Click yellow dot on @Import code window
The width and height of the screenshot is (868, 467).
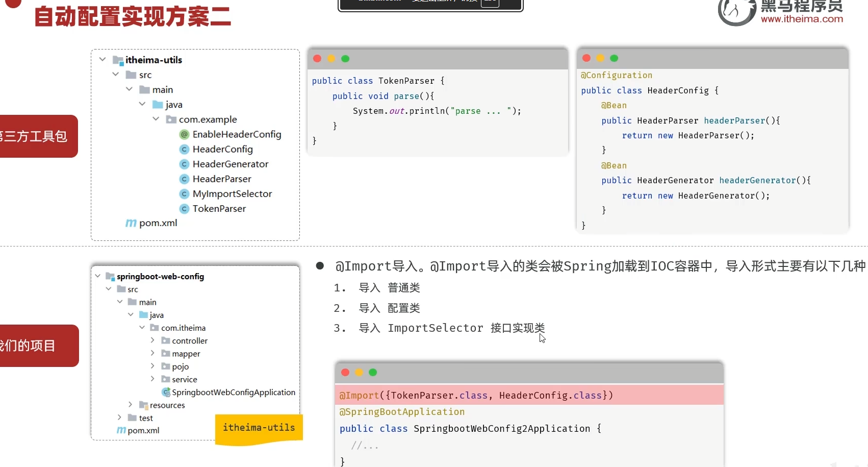[x=359, y=373]
